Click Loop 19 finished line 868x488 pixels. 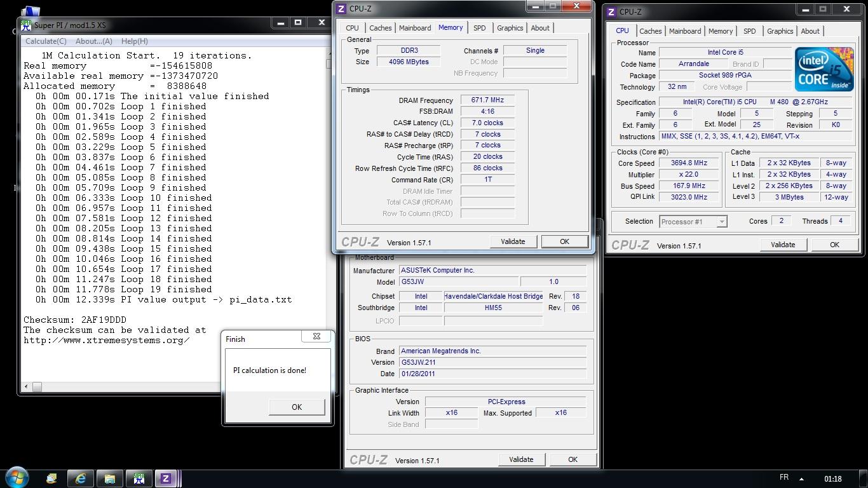click(x=124, y=289)
